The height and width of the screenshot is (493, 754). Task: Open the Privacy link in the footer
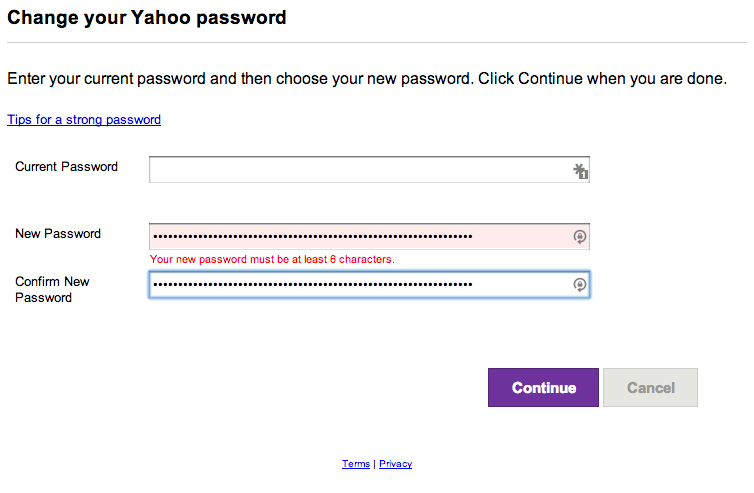(396, 464)
